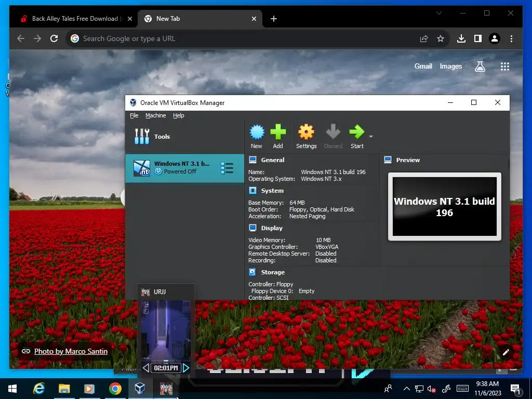
Task: Open the File menu in VirtualBox
Action: 134,115
